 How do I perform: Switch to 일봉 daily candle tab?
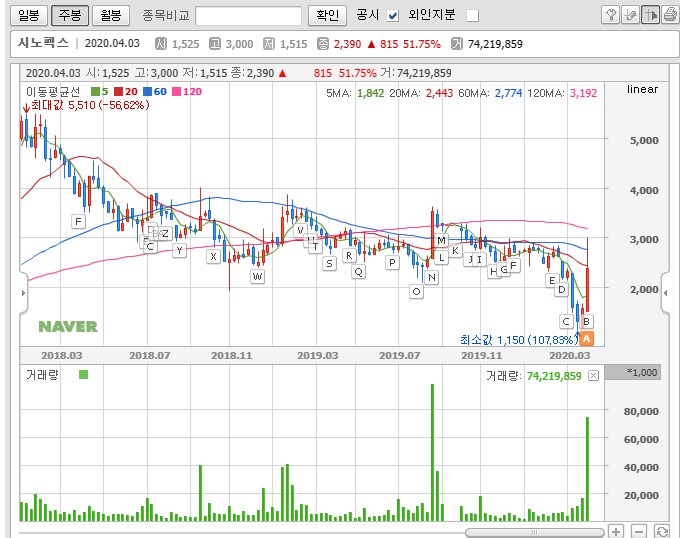(29, 16)
